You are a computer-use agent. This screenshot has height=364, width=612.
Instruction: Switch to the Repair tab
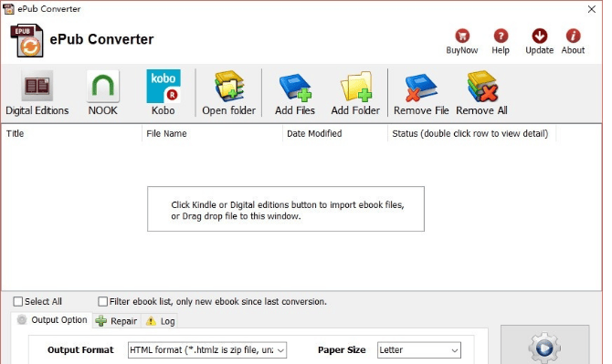pos(117,321)
